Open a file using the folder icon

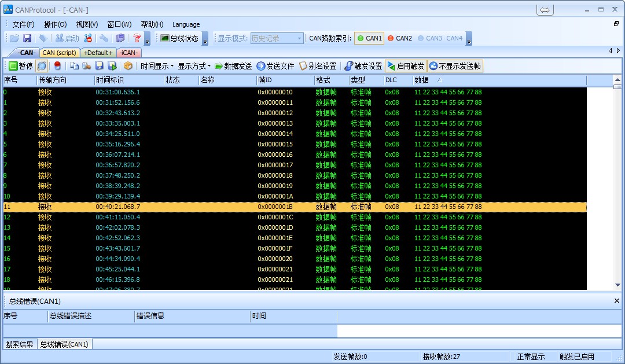[x=14, y=38]
